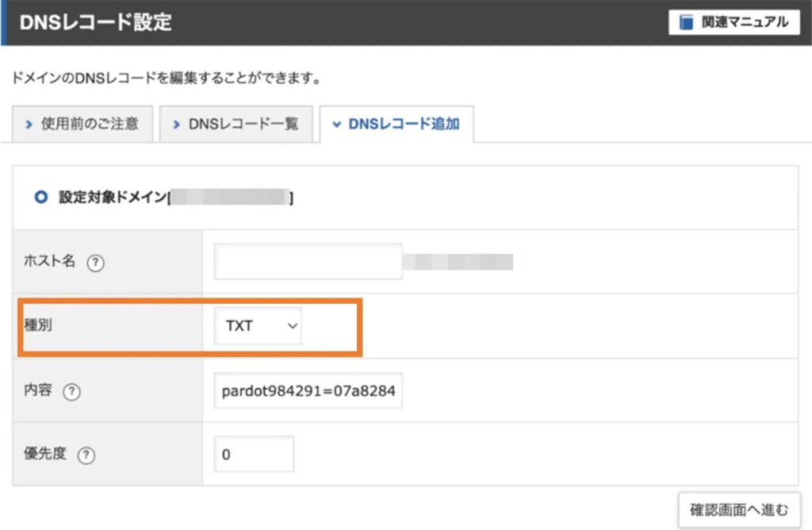Switch to the DNSレコード一覧 tab
This screenshot has width=812, height=530.
(236, 124)
